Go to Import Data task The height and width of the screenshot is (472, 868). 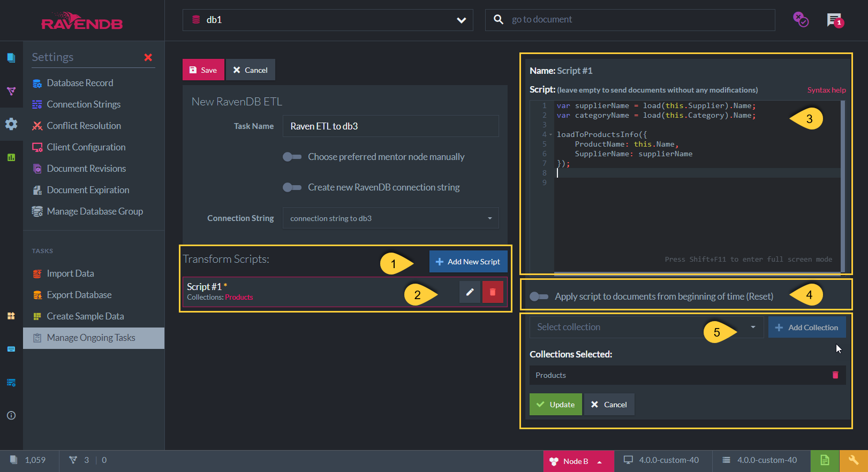[x=70, y=273]
